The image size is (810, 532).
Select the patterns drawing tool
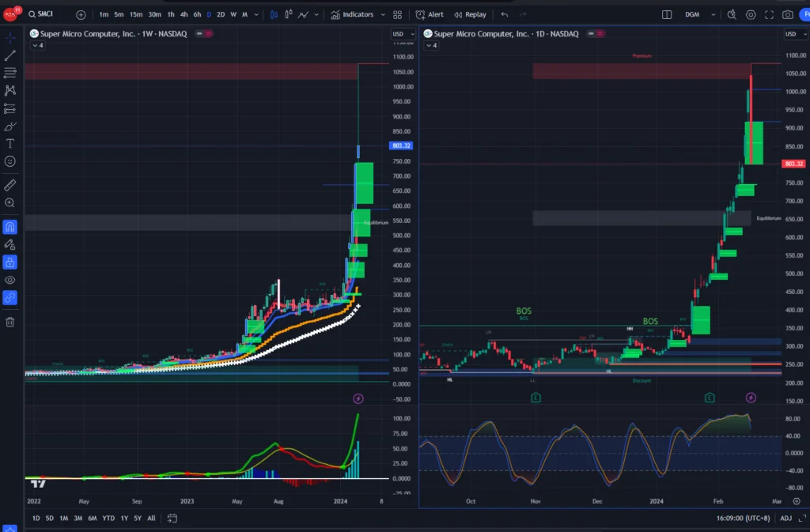9,90
